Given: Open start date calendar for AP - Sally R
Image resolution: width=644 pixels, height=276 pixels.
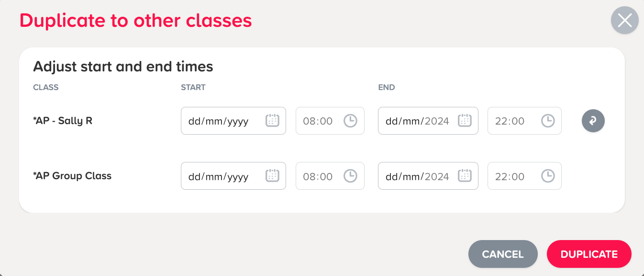Looking at the screenshot, I should (x=272, y=121).
